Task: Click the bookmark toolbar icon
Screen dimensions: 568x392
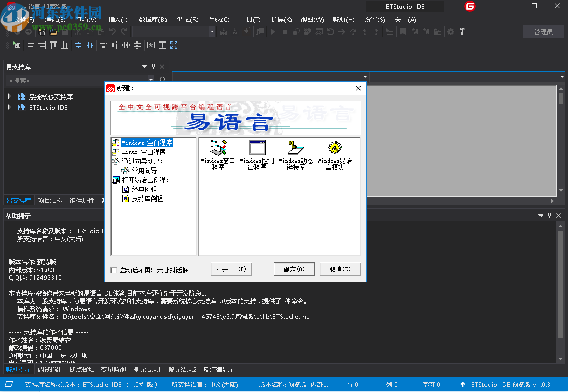Action: pyautogui.click(x=403, y=32)
